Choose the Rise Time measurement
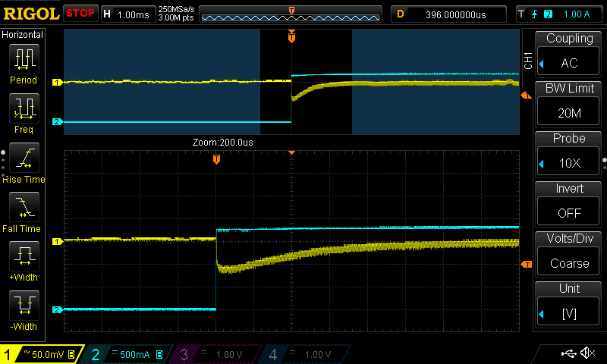607x364 pixels. (24, 162)
